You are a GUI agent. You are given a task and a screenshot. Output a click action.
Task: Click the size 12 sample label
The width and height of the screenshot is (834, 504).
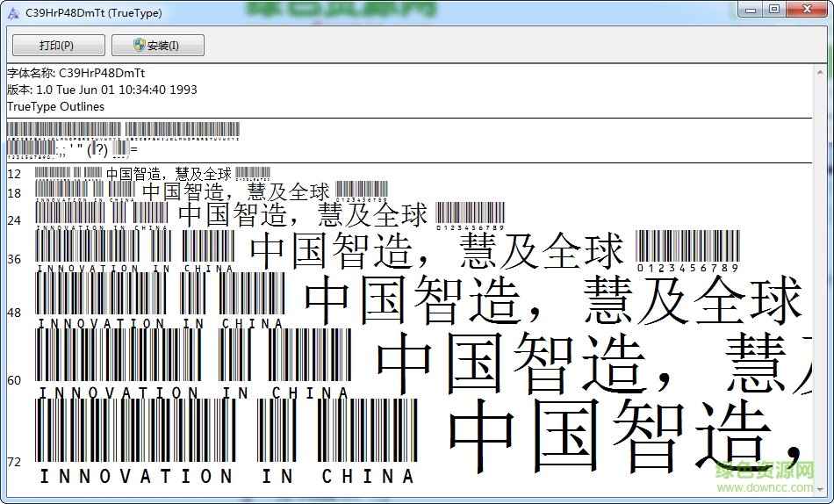click(14, 174)
